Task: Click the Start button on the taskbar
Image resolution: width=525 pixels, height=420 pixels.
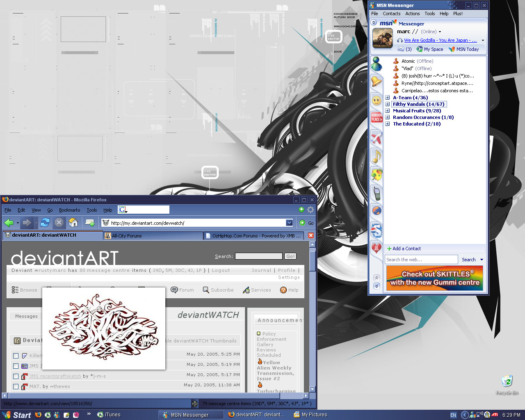Action: [16, 415]
